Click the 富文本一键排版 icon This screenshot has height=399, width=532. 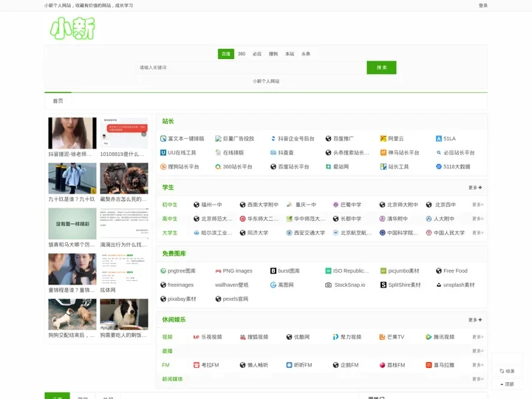coord(163,138)
